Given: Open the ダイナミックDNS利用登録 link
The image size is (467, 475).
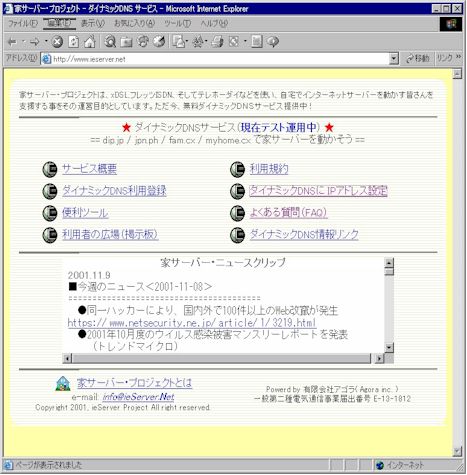Looking at the screenshot, I should (114, 191).
